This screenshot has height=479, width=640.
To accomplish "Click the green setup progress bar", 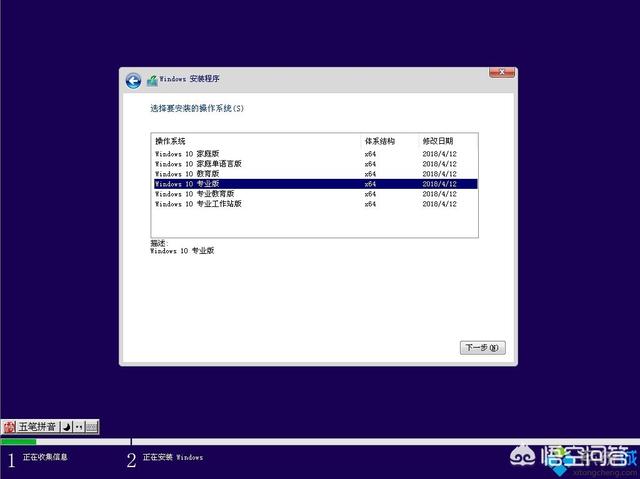I will (x=18, y=441).
